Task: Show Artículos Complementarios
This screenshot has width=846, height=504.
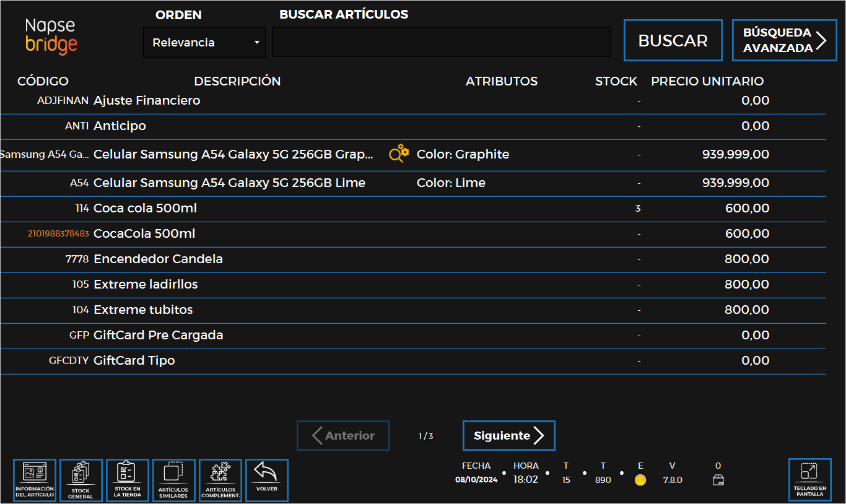Action: tap(220, 480)
